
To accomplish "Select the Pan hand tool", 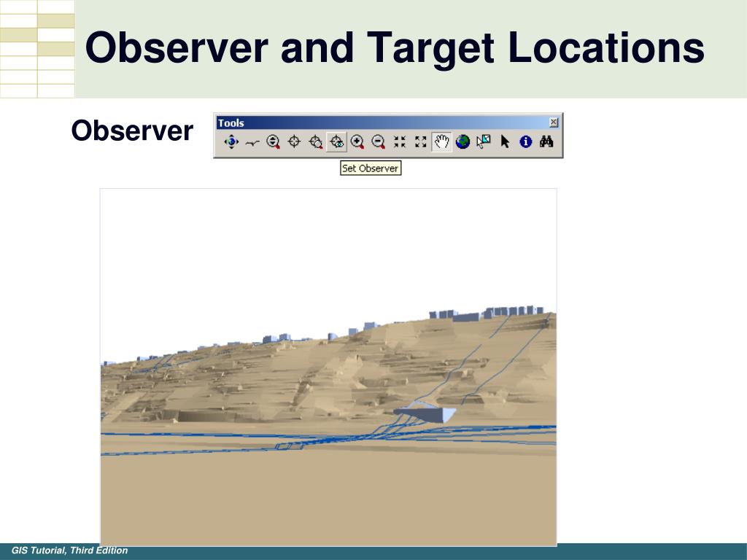I will tap(441, 141).
